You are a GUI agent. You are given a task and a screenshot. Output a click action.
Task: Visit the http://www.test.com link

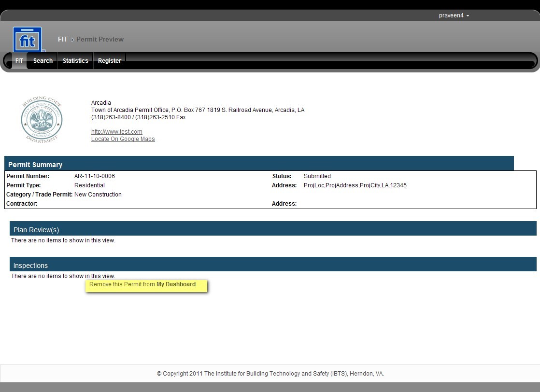(x=117, y=132)
